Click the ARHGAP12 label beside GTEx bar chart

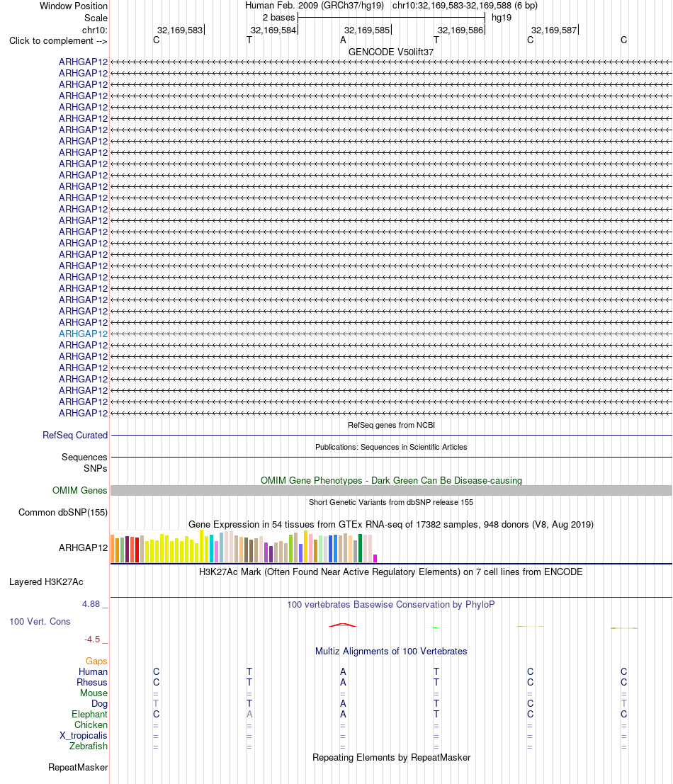coord(83,547)
